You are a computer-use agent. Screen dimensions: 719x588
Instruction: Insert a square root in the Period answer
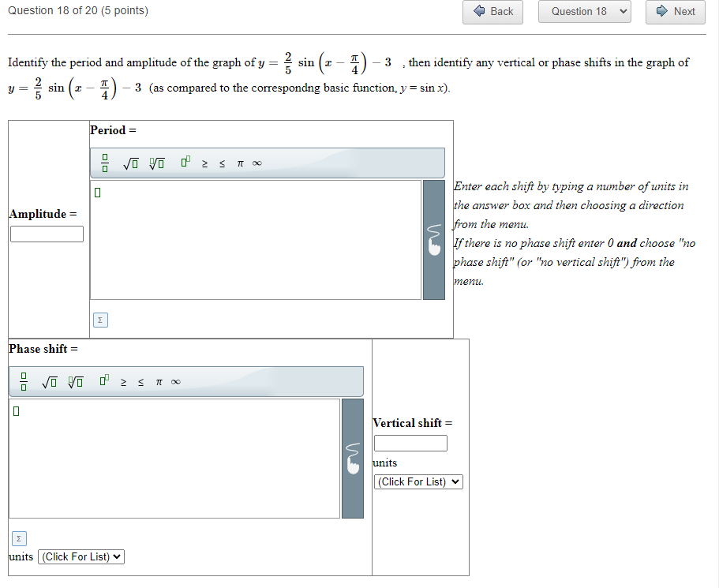[129, 162]
